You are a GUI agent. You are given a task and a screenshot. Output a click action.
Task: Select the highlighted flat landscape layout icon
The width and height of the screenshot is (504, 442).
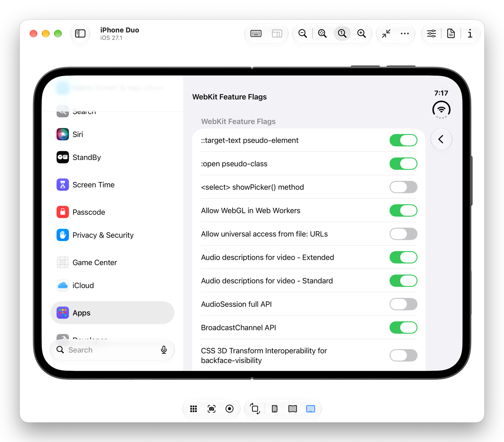coord(310,409)
